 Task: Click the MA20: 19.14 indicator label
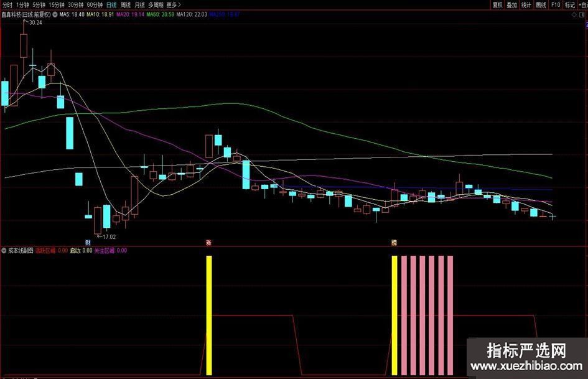click(130, 15)
